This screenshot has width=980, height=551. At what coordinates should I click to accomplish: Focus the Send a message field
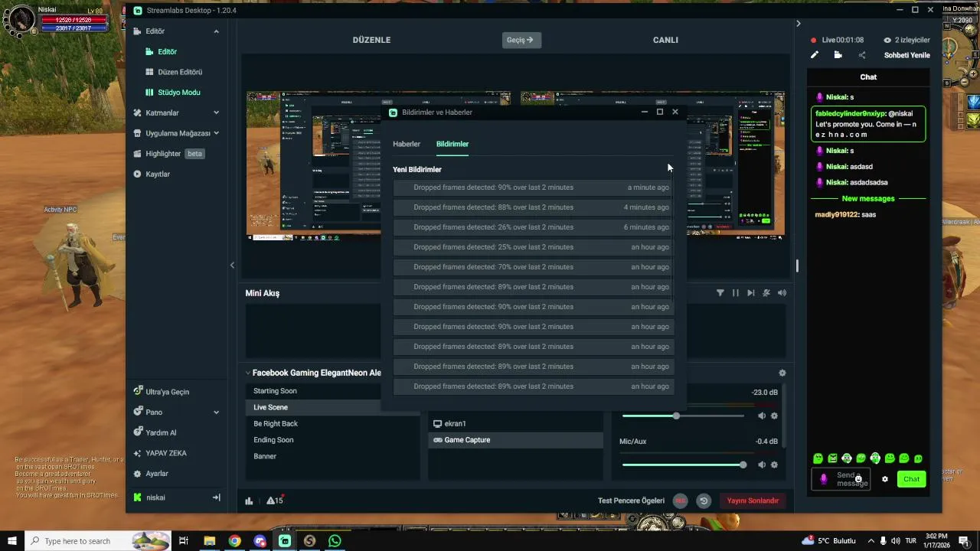(x=841, y=479)
